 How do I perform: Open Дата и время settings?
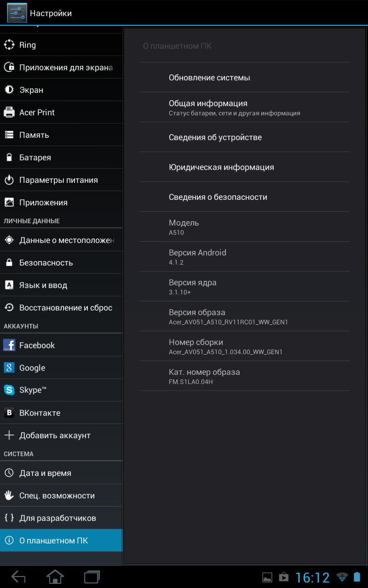tap(61, 473)
